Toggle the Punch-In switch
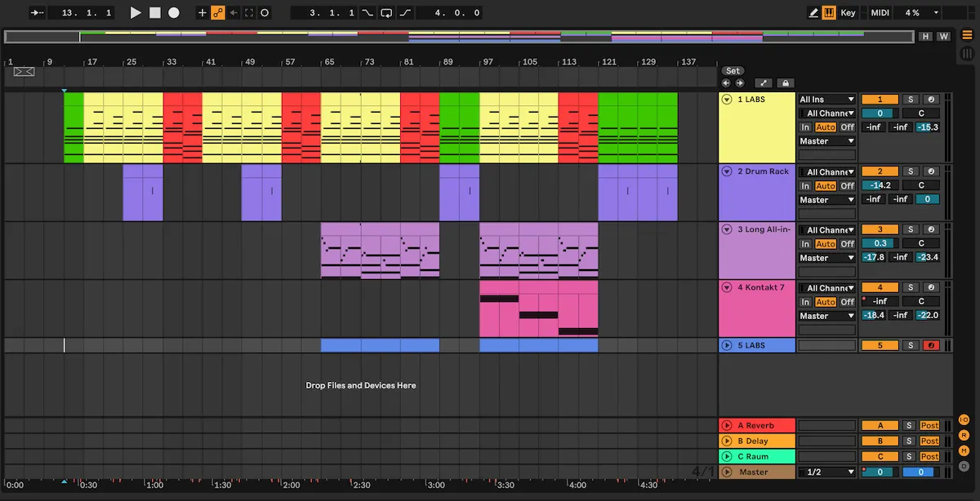The image size is (980, 501). coord(367,13)
